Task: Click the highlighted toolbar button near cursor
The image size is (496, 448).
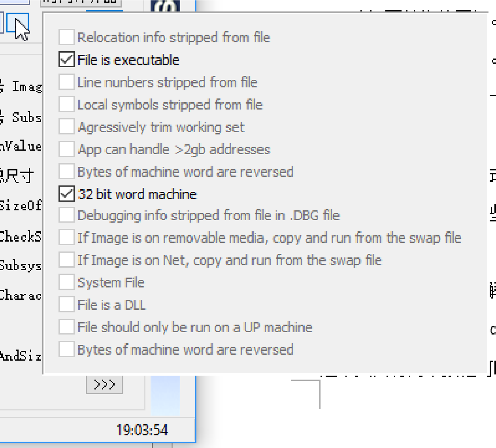Action: [18, 23]
